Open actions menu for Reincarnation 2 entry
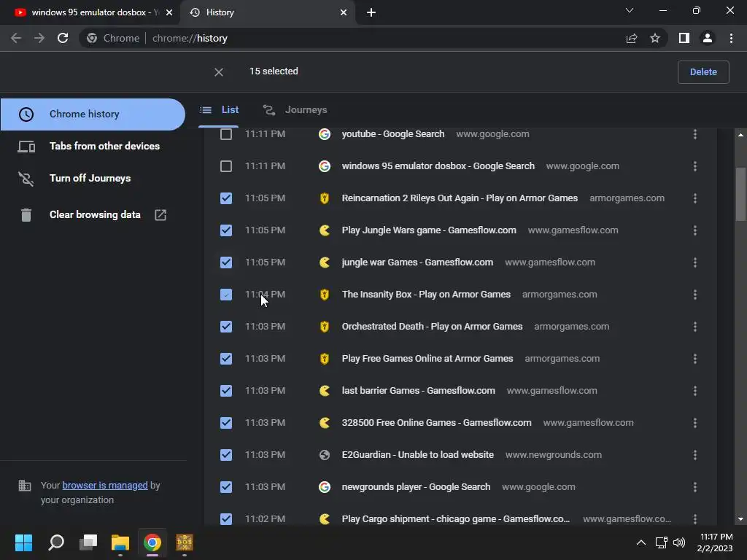This screenshot has height=560, width=747. coord(695,198)
